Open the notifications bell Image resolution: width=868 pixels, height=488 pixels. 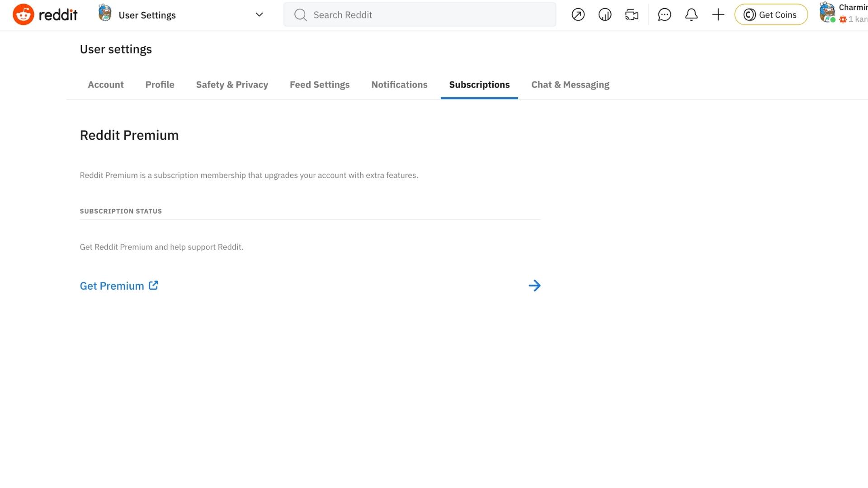click(691, 14)
